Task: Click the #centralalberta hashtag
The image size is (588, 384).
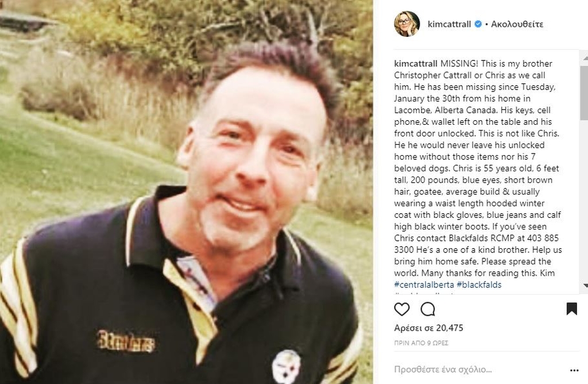Action: click(x=424, y=285)
